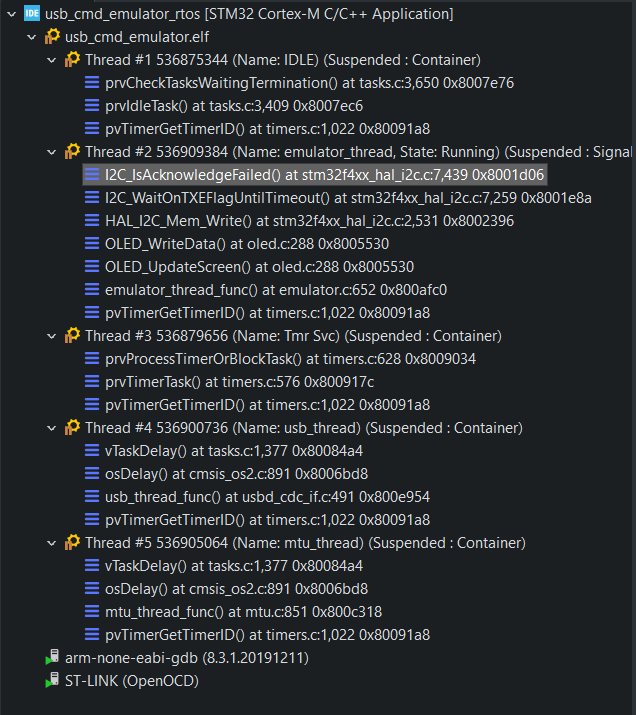The height and width of the screenshot is (715, 636).
Task: Click the Thread #2 emulator_thread gear icon
Action: coord(72,151)
